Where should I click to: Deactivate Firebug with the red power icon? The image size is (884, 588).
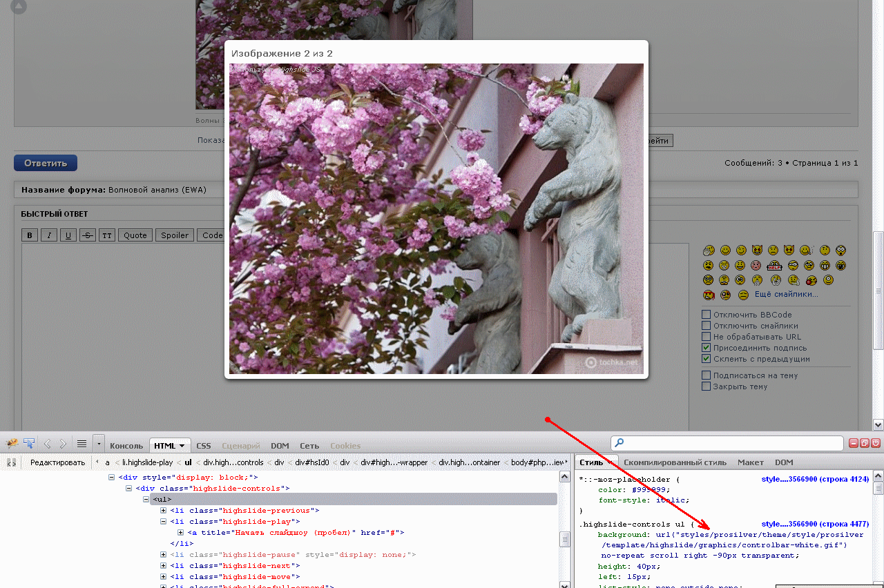coord(876,443)
